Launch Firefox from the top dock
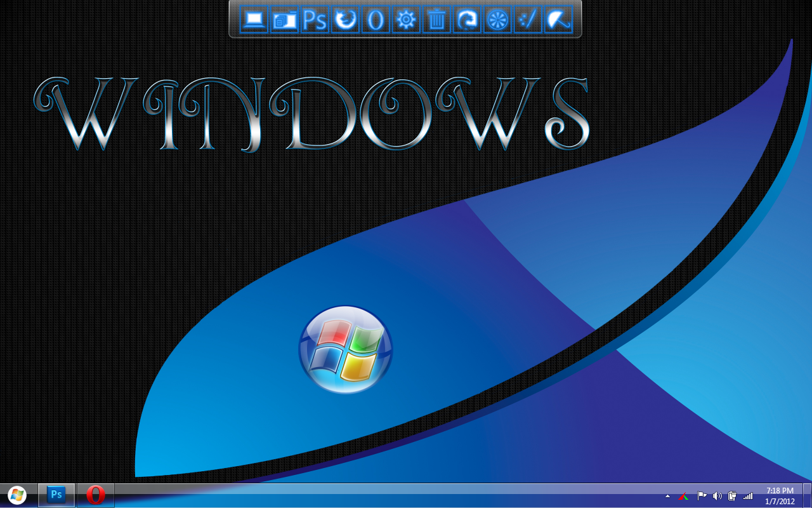 (x=346, y=20)
